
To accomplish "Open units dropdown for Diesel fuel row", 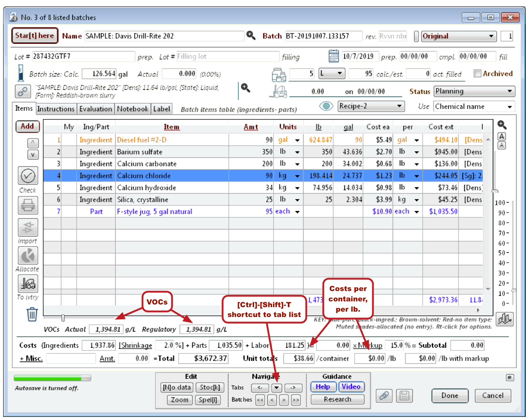I will point(297,140).
